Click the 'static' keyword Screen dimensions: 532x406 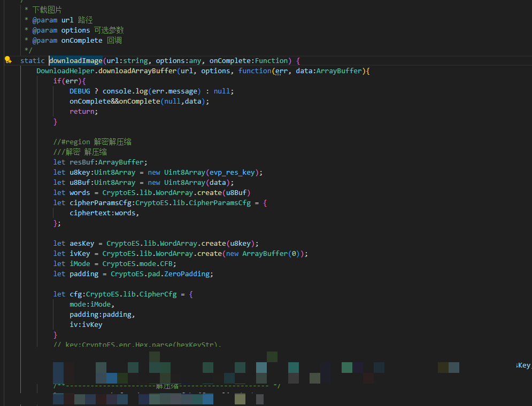[x=32, y=61]
